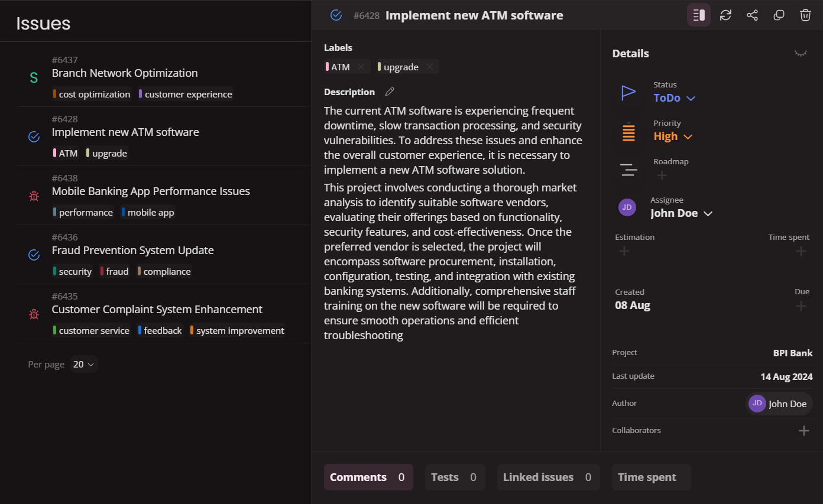Click the refresh issue icon in header
The width and height of the screenshot is (823, 504).
pyautogui.click(x=725, y=15)
